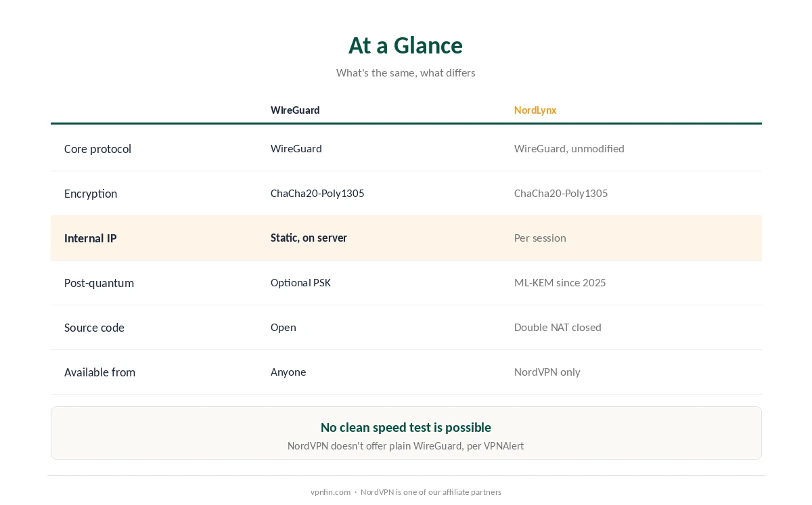Click the subtitle 'What's the same, what differs'

coord(405,72)
